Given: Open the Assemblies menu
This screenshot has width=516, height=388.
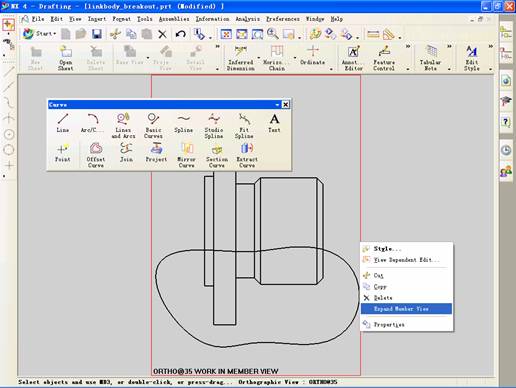Looking at the screenshot, I should coord(174,19).
